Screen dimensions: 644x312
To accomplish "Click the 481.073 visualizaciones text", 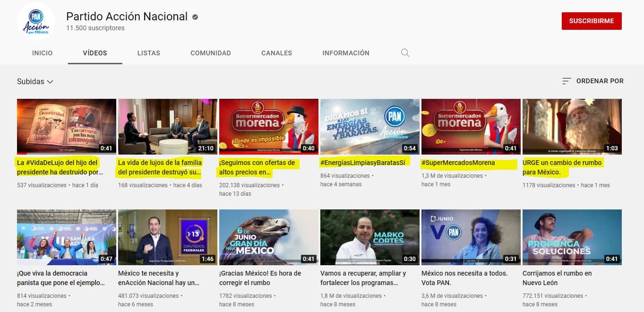I will 148,296.
